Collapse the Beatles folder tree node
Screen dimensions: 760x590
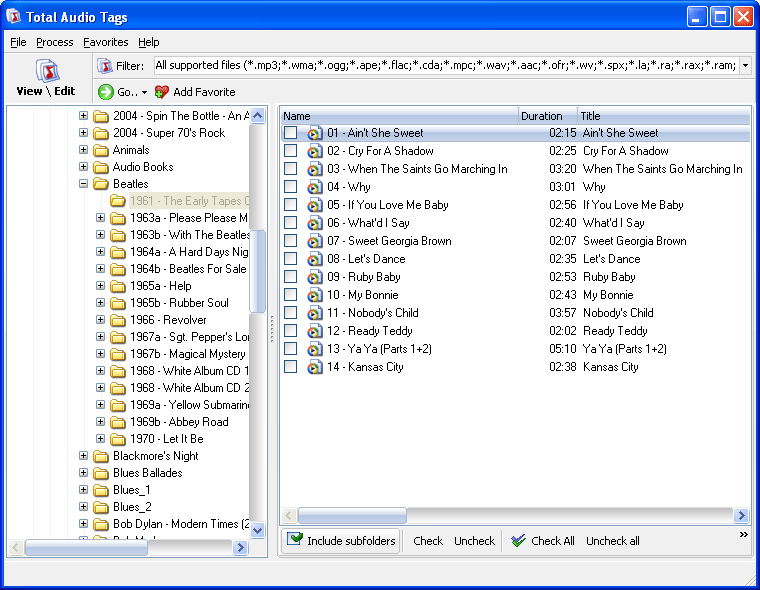pos(83,184)
